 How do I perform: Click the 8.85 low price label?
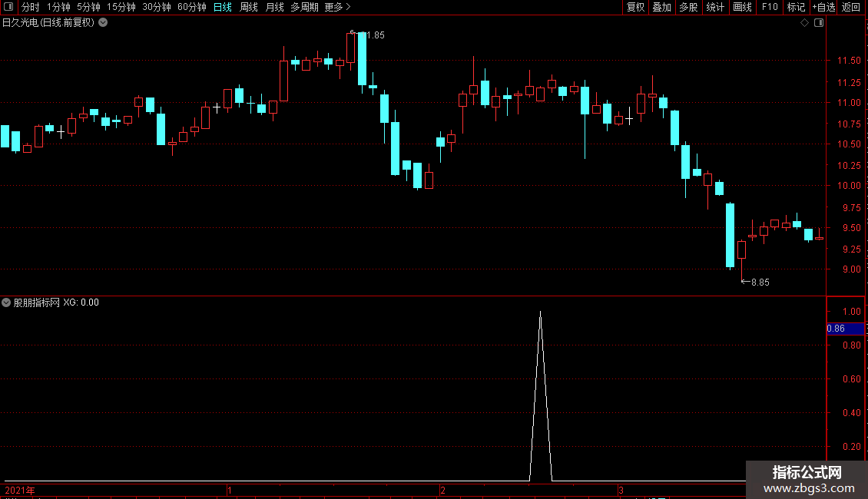[760, 283]
